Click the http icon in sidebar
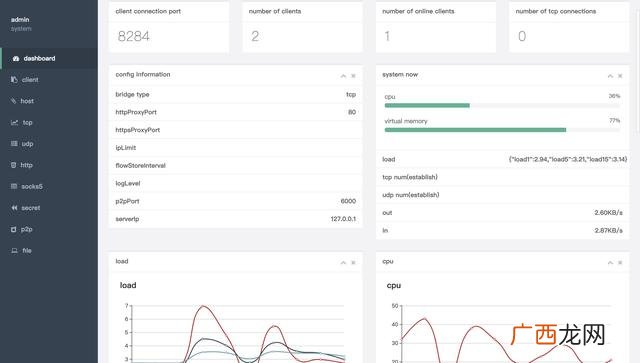Viewport: 640px width, 363px height. 14,165
